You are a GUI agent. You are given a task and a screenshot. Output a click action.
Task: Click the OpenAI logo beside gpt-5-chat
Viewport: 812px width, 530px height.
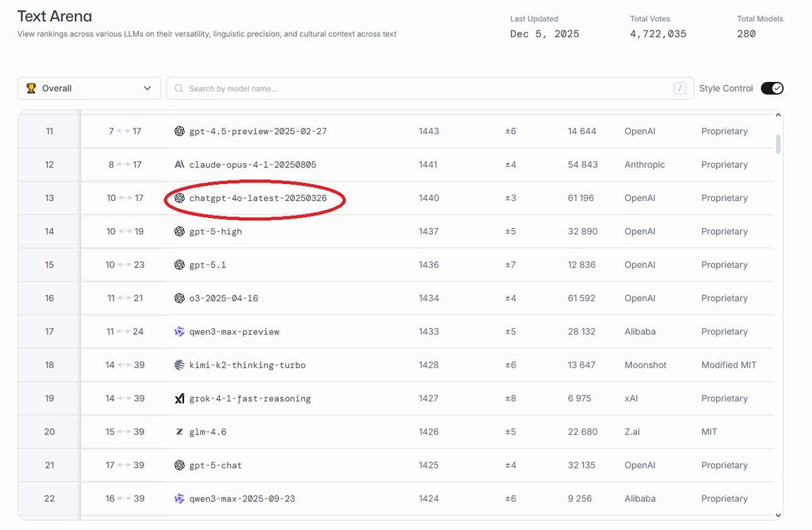179,465
